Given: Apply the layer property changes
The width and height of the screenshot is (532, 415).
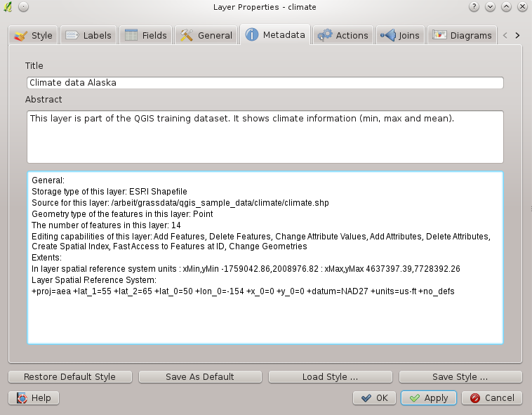Looking at the screenshot, I should pos(429,398).
